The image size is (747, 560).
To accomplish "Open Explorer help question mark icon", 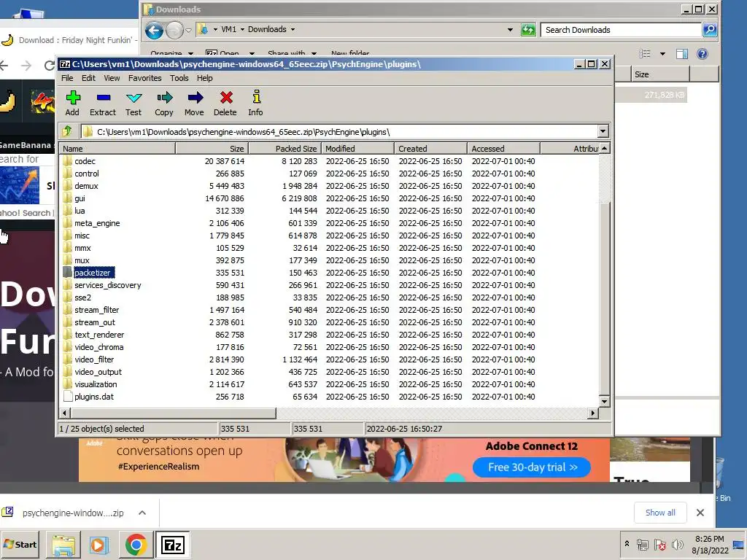I will coord(703,54).
